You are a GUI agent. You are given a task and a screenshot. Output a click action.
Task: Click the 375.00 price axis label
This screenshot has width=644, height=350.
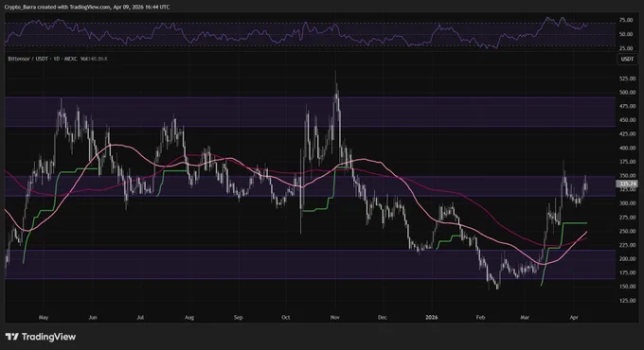pyautogui.click(x=627, y=162)
